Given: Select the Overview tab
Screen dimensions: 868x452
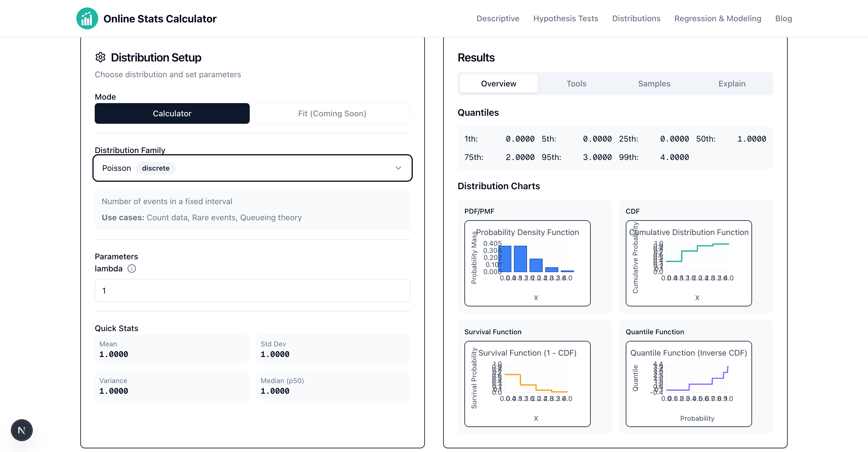Looking at the screenshot, I should tap(498, 84).
